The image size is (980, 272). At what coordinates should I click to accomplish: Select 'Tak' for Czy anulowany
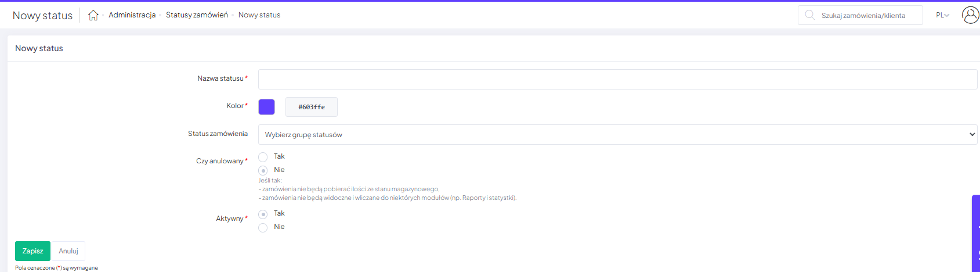pos(263,157)
